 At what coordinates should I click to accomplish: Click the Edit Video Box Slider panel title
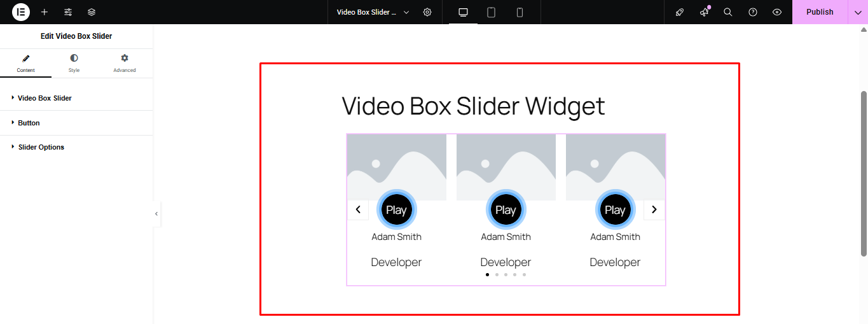tap(76, 36)
